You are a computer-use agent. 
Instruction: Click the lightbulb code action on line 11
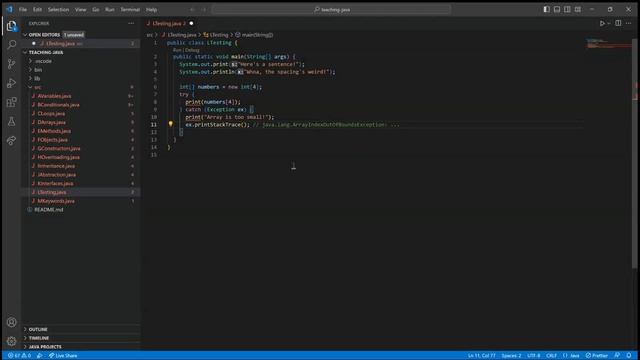coord(171,124)
